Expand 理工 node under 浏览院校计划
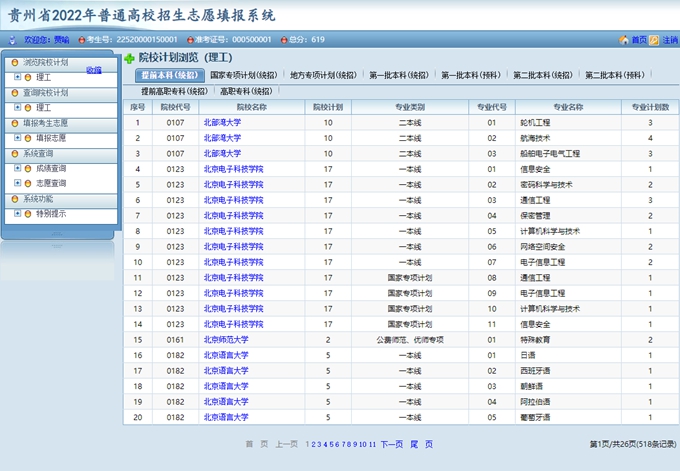This screenshot has width=680, height=471. (17, 77)
